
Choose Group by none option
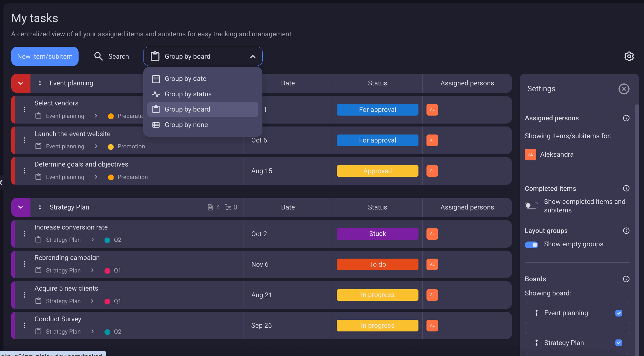(186, 125)
